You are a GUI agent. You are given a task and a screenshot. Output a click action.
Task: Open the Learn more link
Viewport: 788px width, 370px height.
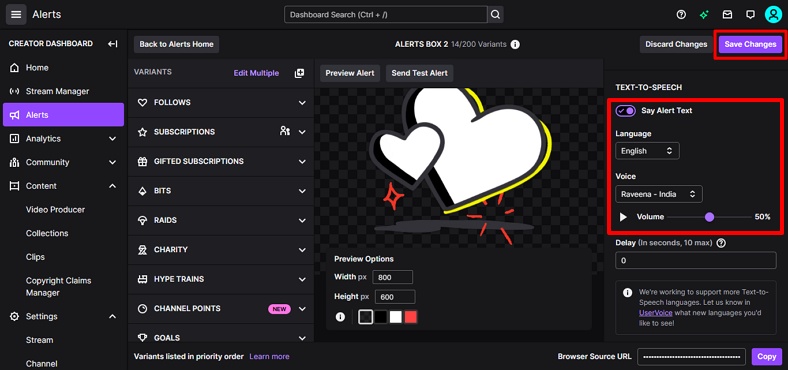click(x=269, y=356)
